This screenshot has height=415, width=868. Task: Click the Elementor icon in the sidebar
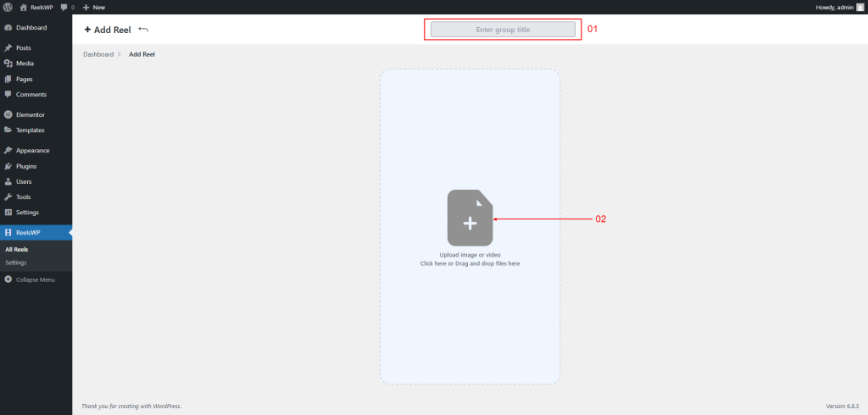pos(8,114)
